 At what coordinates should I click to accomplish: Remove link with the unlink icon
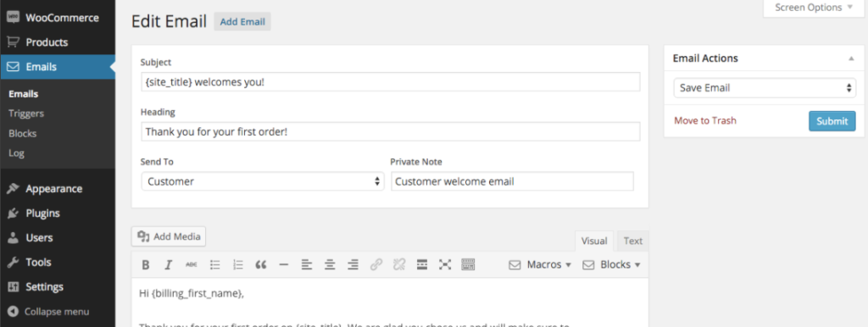398,265
